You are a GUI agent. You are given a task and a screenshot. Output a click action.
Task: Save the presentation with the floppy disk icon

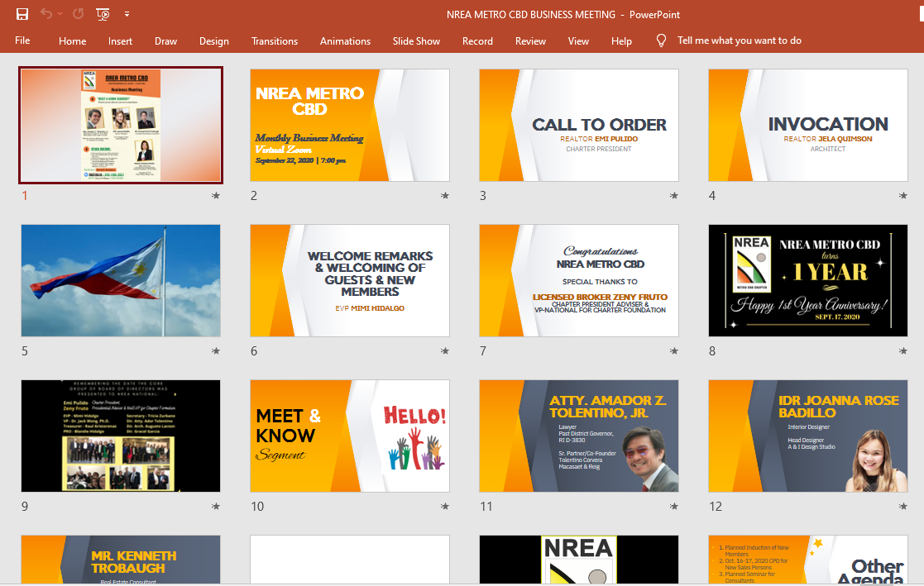coord(22,14)
